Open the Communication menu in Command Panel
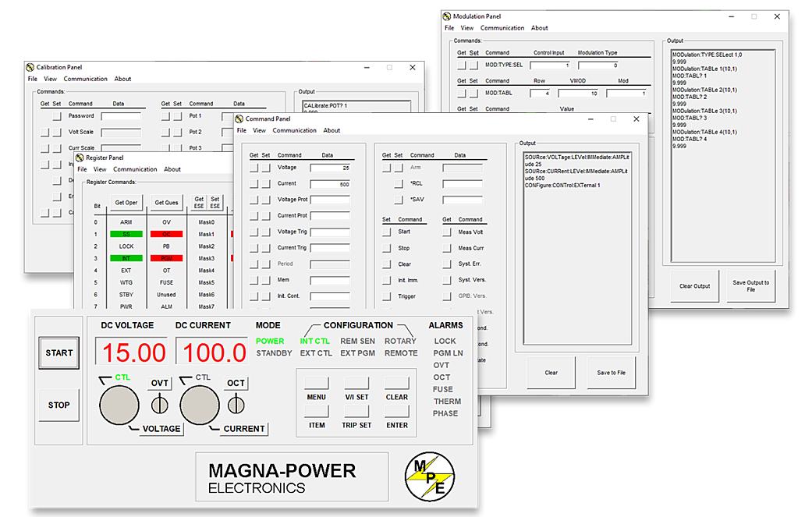Viewport: 812px width, 517px height. pyautogui.click(x=295, y=130)
